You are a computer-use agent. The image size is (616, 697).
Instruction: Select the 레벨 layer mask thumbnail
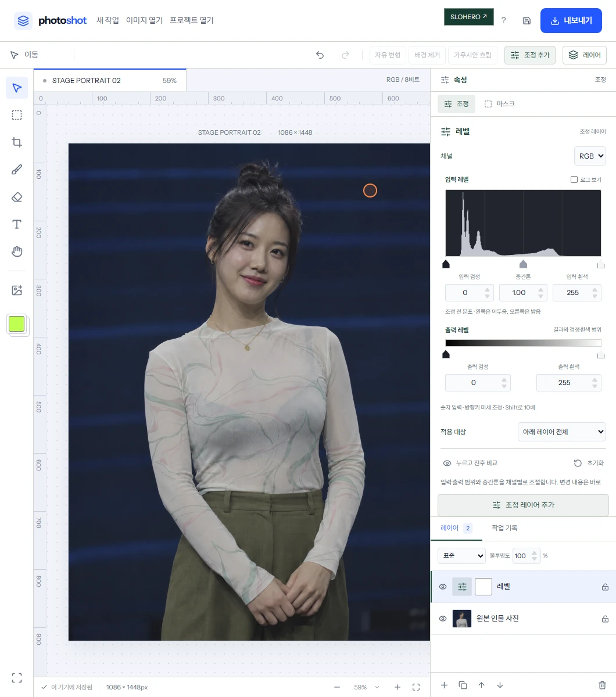[x=484, y=587]
